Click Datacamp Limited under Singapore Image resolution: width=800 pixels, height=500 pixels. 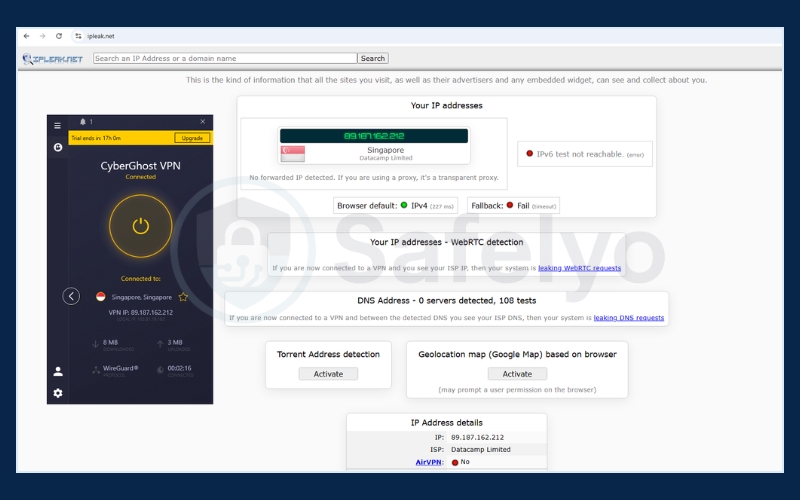tap(386, 158)
